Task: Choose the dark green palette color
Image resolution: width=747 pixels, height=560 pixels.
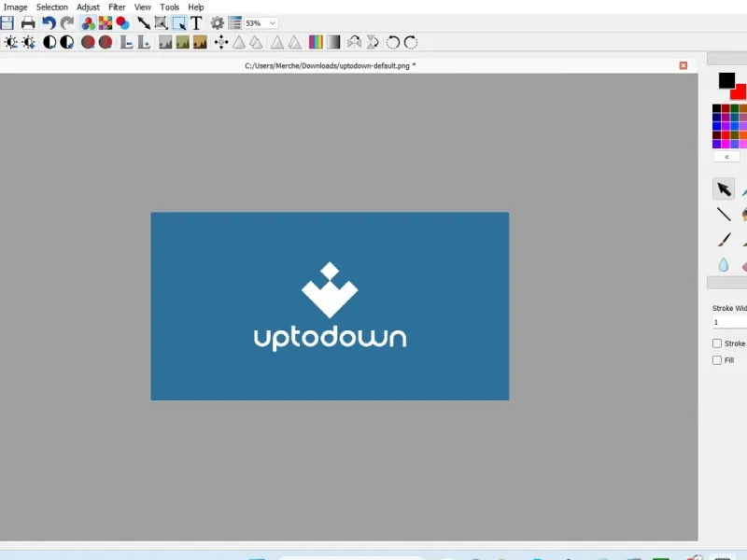Action: pos(735,108)
